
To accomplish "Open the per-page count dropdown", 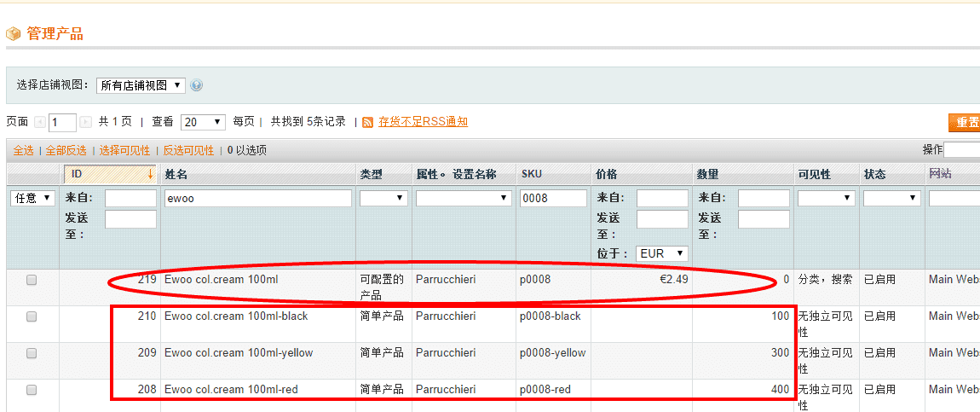I will pyautogui.click(x=203, y=123).
